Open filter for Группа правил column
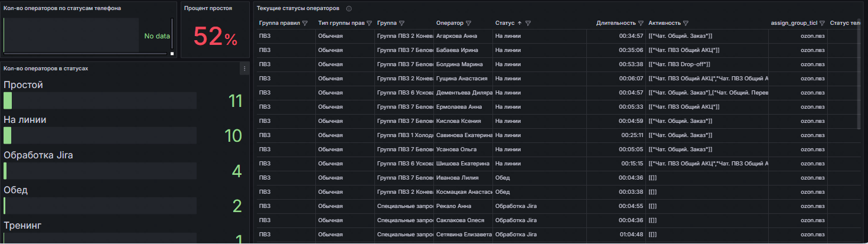 (x=305, y=24)
